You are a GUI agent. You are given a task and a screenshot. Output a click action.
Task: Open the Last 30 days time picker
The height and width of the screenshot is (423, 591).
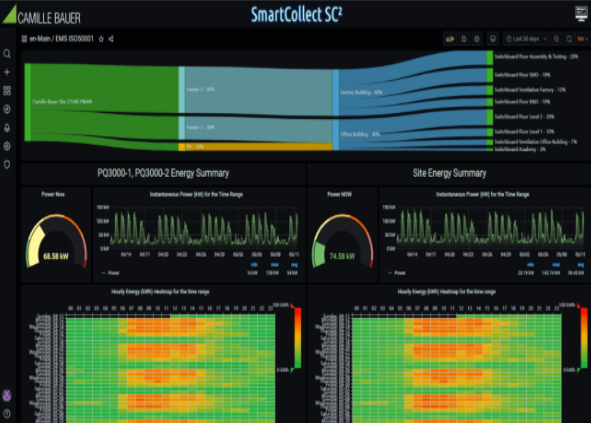point(526,39)
